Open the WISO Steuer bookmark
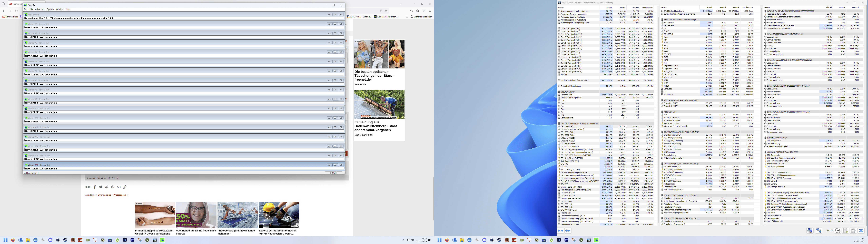This screenshot has height=244, width=868. pos(359,16)
